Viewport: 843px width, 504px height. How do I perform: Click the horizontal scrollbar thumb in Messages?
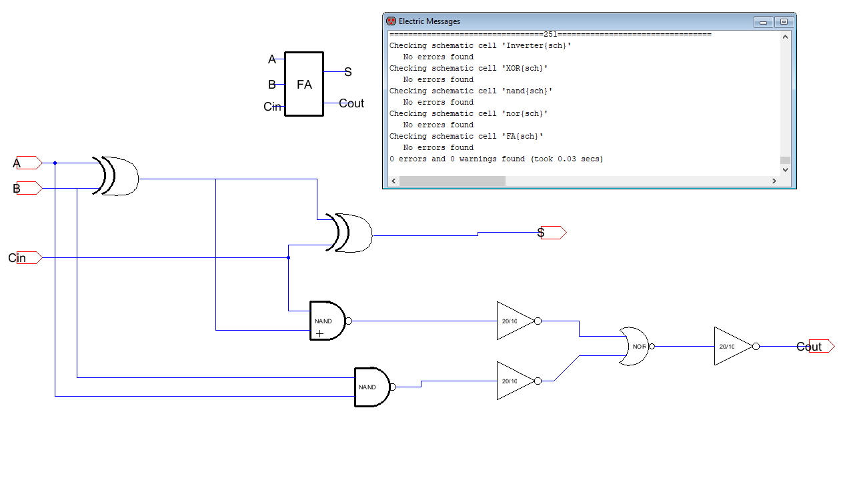pos(452,181)
